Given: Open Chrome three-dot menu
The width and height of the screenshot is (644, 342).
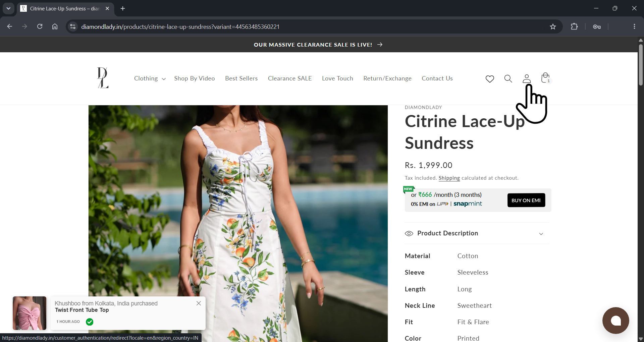Looking at the screenshot, I should click(x=634, y=26).
